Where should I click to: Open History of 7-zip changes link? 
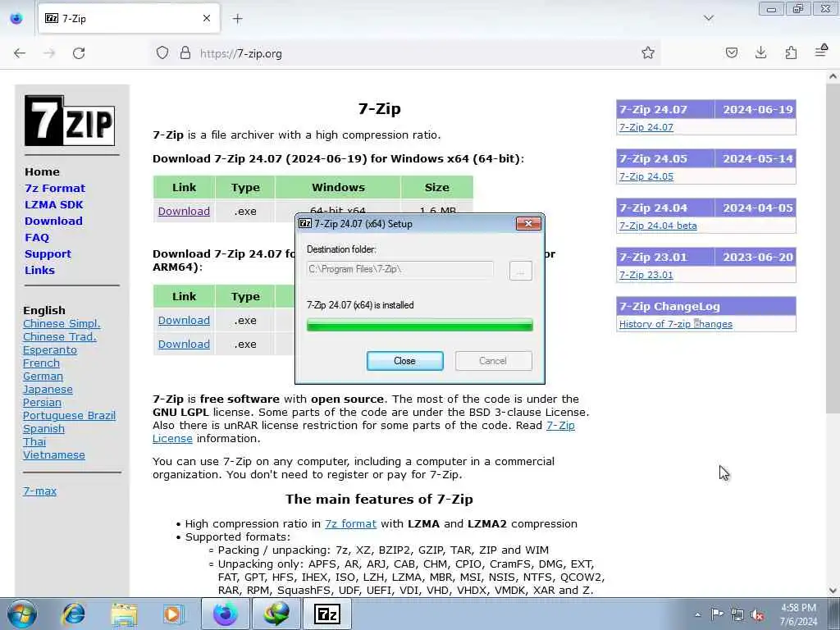coord(676,324)
